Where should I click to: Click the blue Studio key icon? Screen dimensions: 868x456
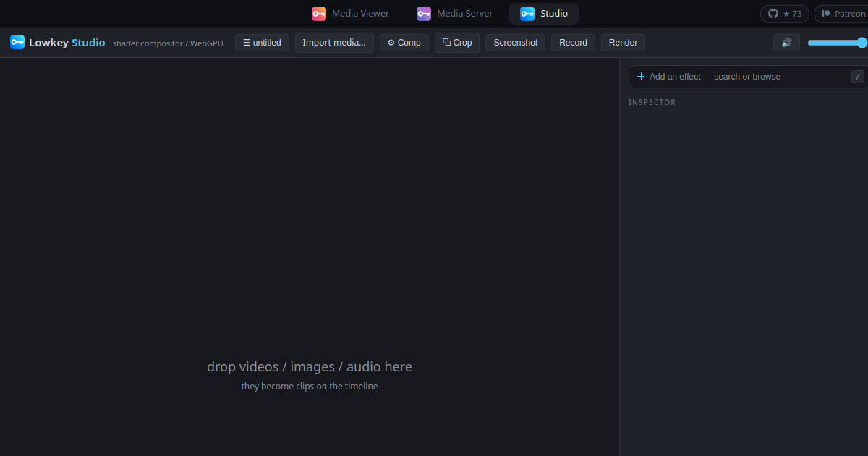point(527,14)
